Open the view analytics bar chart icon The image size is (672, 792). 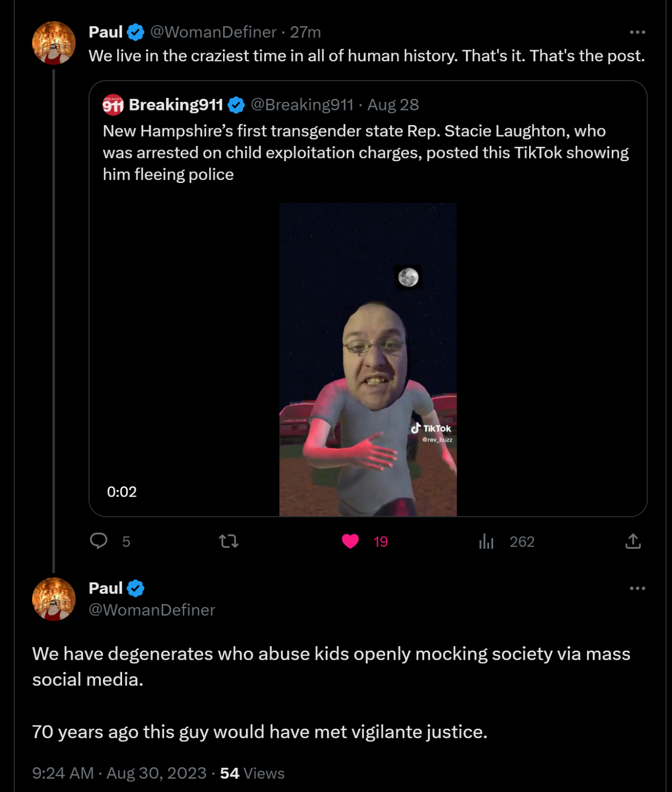click(486, 542)
